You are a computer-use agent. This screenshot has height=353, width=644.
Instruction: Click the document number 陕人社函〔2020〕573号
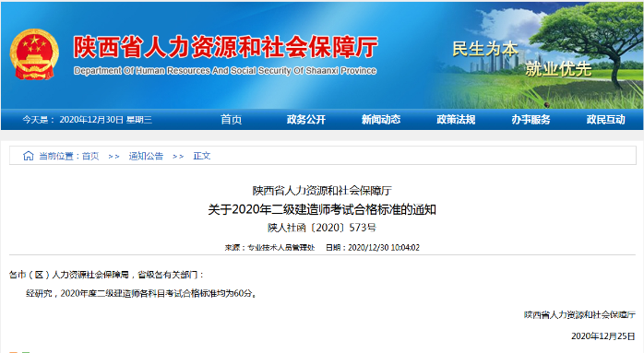click(x=322, y=228)
